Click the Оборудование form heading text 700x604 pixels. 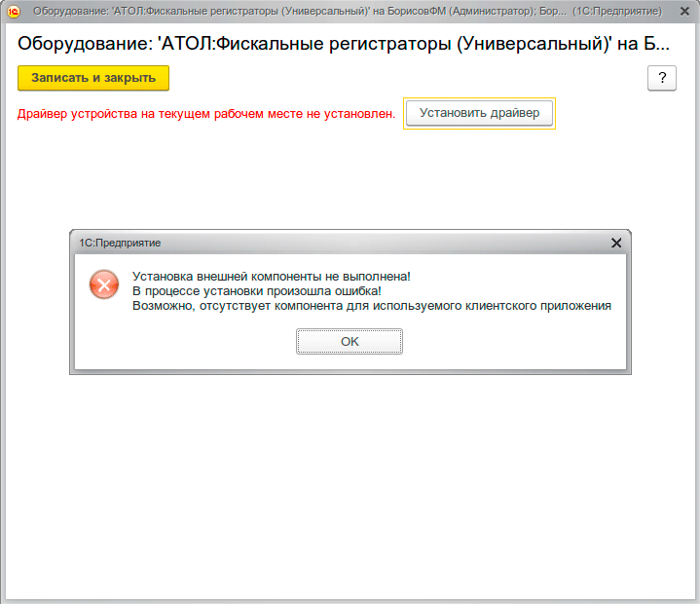(344, 44)
